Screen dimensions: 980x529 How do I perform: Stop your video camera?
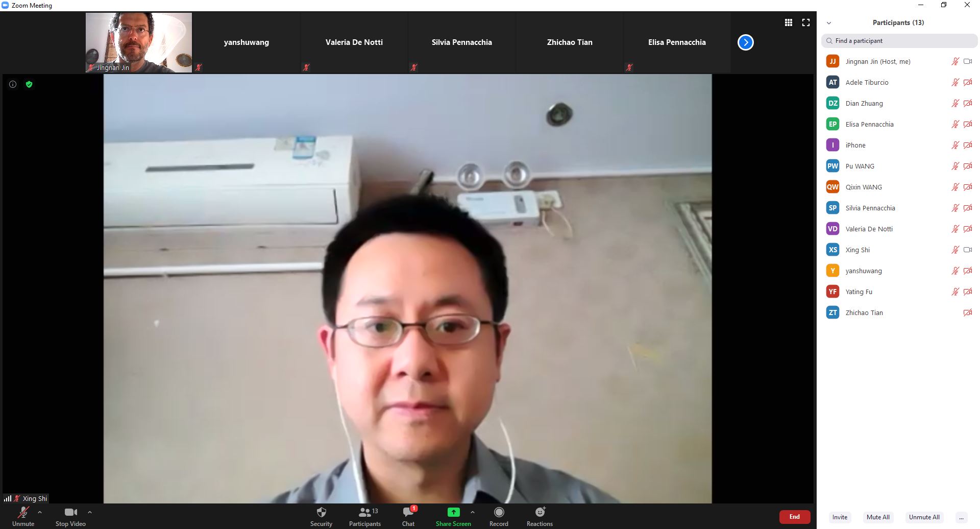click(70, 513)
